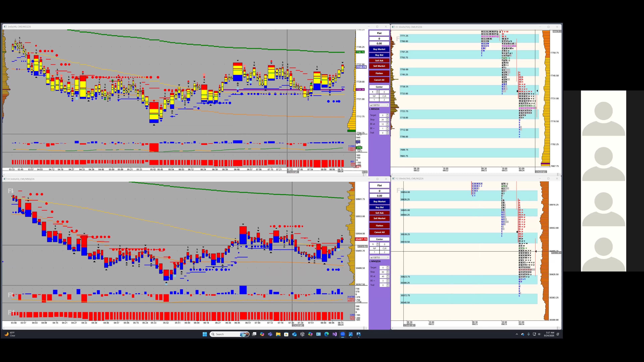Open Copilot from the taskbar
The width and height of the screenshot is (644, 362).
(x=262, y=334)
